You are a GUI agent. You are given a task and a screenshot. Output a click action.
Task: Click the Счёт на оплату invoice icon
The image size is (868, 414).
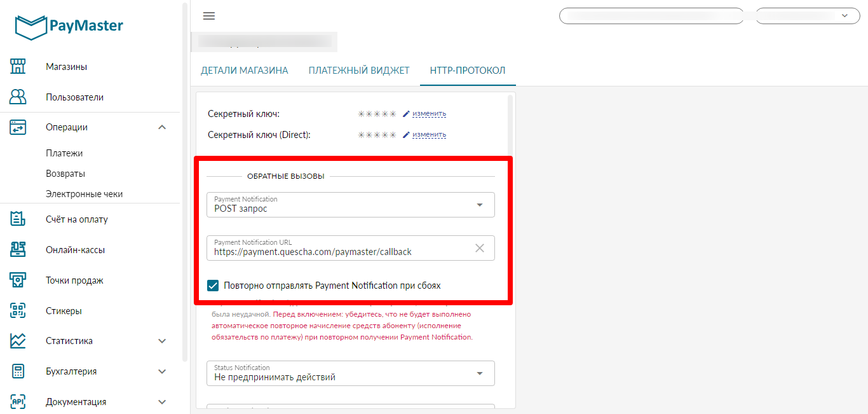(x=18, y=219)
